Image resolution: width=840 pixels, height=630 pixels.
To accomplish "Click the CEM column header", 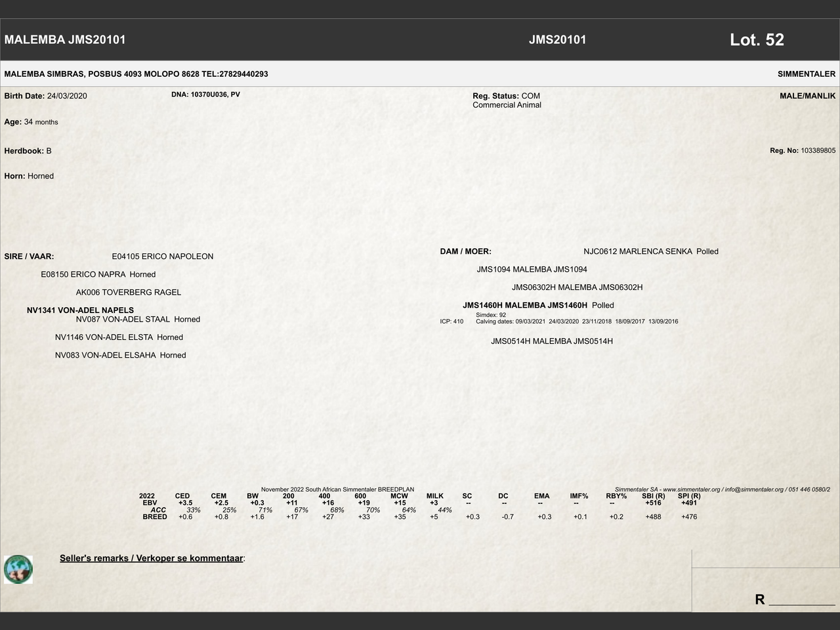I will click(219, 496).
